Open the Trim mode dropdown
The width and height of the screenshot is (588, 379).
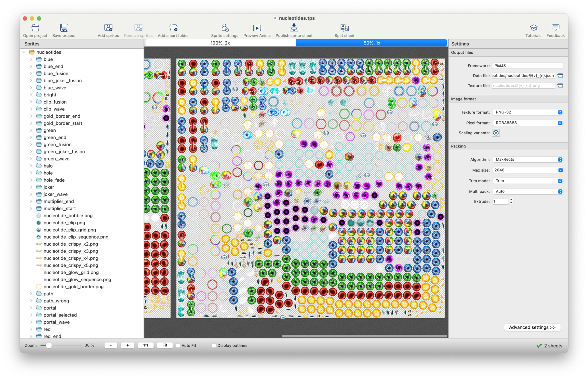tap(528, 181)
